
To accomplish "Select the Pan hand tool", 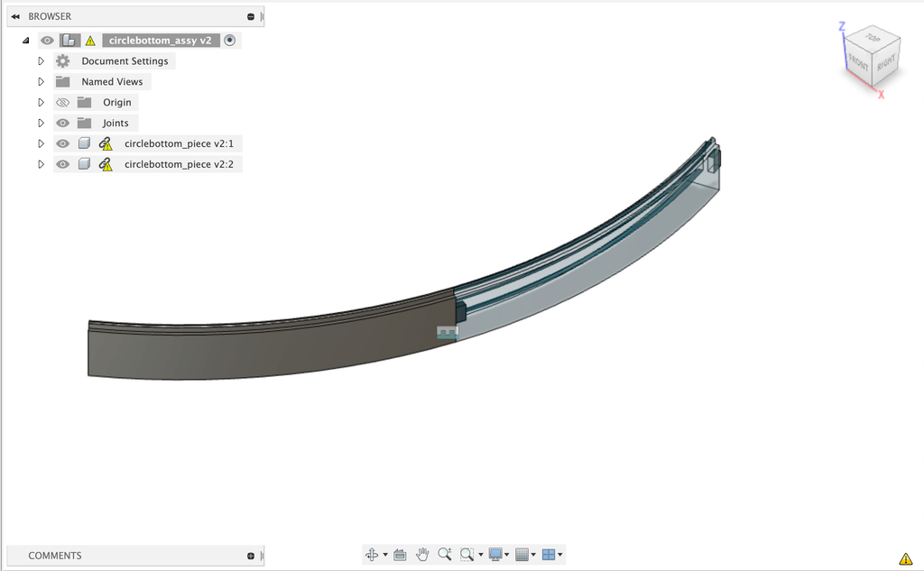I will 422,555.
